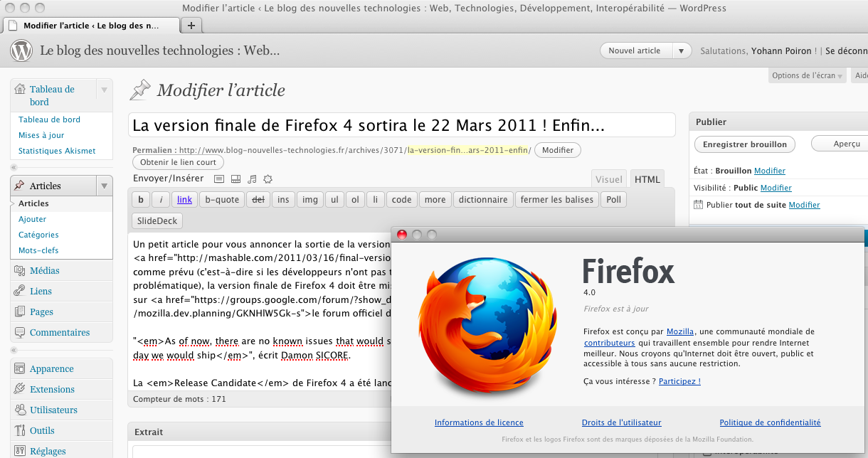Click Modifier link next to Visibilité Public
The height and width of the screenshot is (458, 868).
[x=776, y=188]
